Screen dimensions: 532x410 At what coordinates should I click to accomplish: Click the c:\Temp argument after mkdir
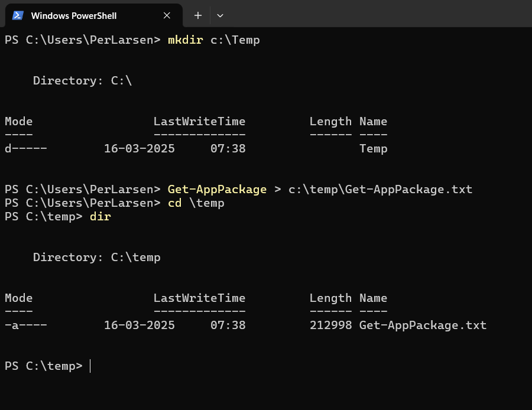pyautogui.click(x=235, y=40)
